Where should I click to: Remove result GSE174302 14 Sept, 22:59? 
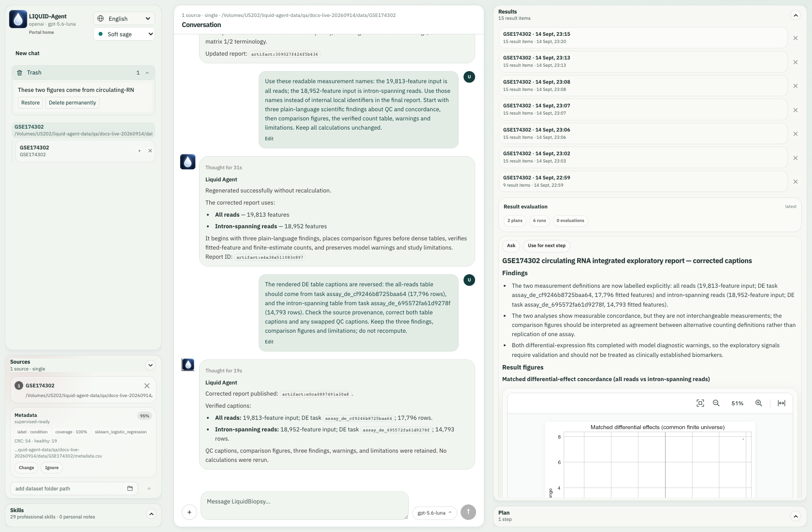tap(796, 182)
